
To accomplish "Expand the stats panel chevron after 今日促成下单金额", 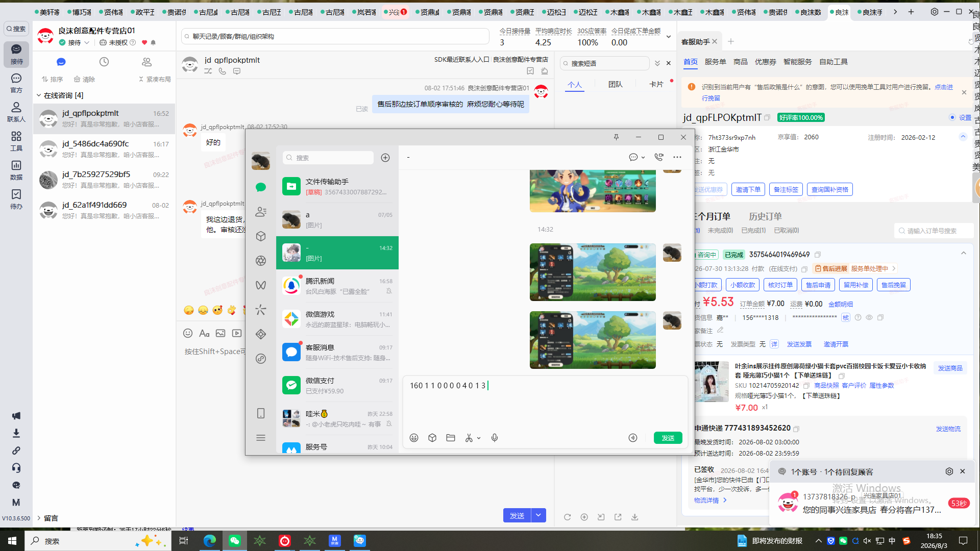I will click(x=669, y=37).
